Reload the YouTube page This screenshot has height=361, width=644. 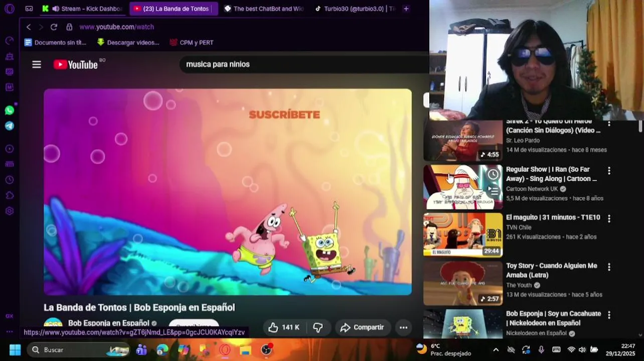pyautogui.click(x=54, y=27)
